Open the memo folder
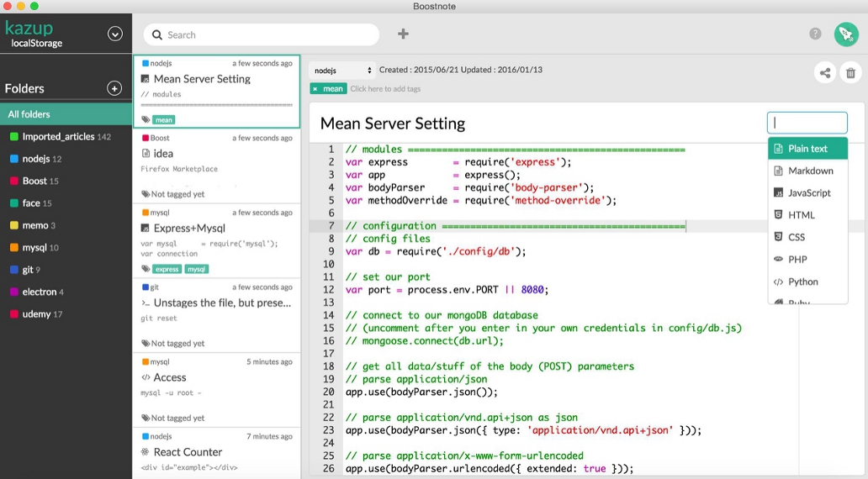Viewport: 868px width, 479px height. (66, 225)
